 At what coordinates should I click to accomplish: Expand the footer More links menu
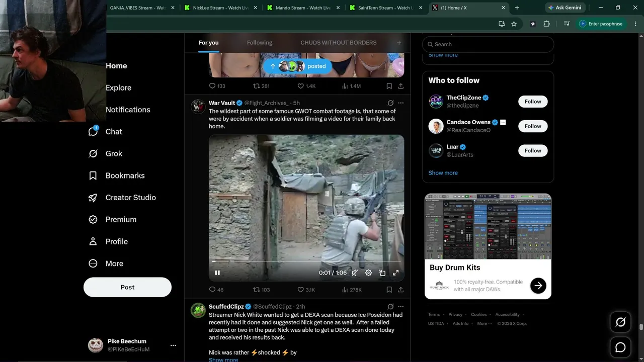coord(484,324)
